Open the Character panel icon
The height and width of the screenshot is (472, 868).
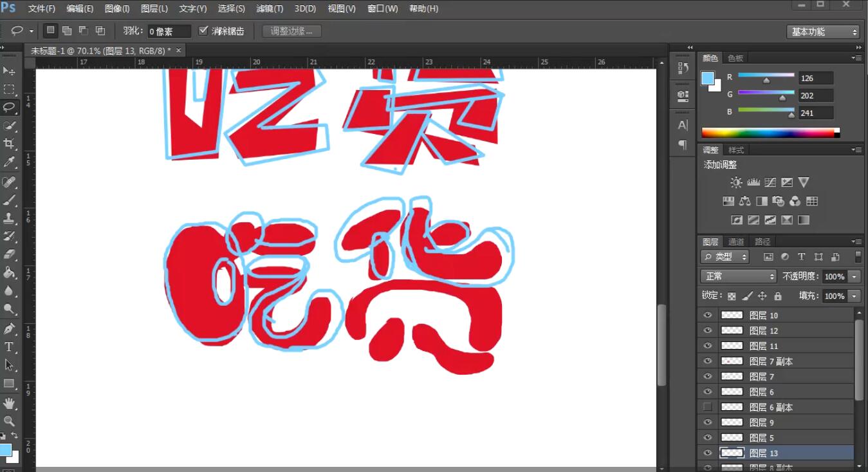click(683, 125)
